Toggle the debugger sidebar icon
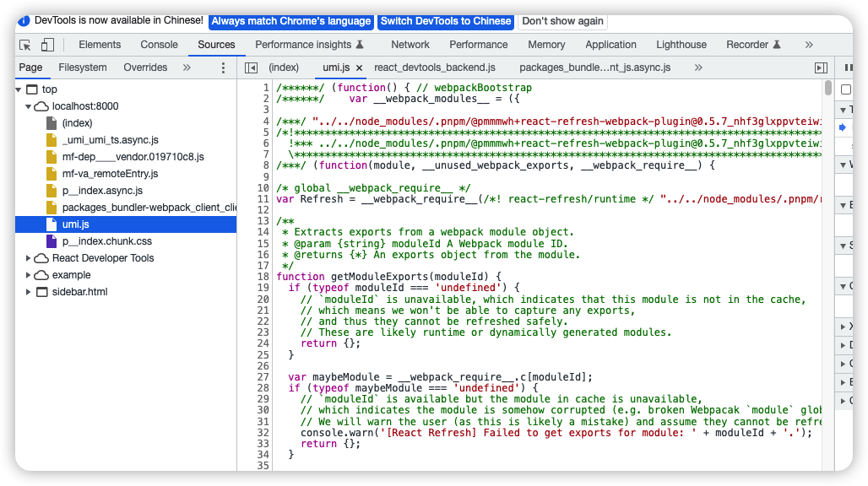This screenshot has height=486, width=868. (821, 67)
